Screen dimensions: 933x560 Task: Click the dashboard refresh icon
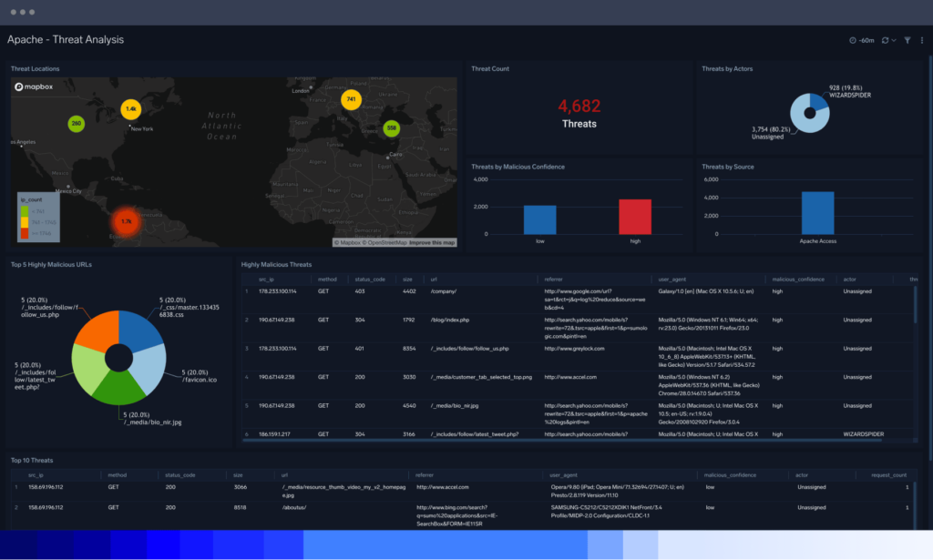pos(886,40)
